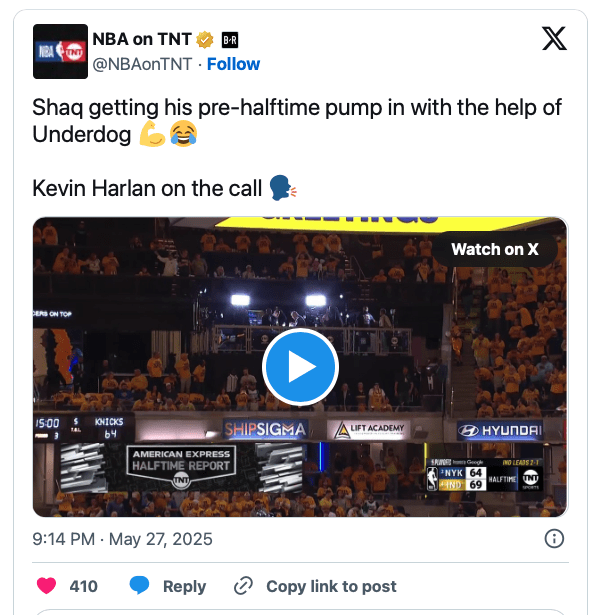Image resolution: width=597 pixels, height=615 pixels.
Task: Open the 9:14 PM May 27, 2025 timestamp
Action: 122,539
